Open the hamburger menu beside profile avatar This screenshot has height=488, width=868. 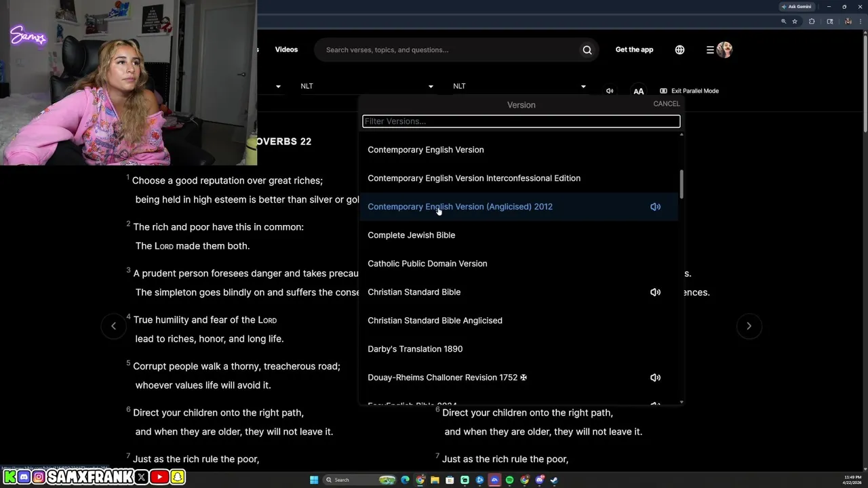[710, 49]
